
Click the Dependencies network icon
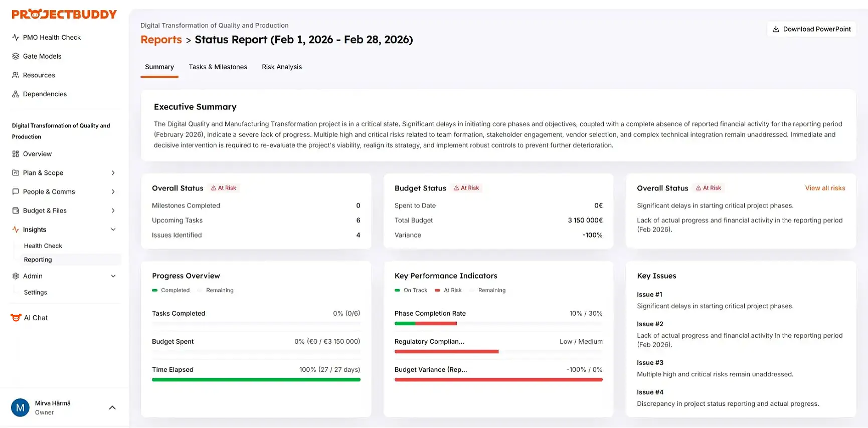(x=16, y=94)
